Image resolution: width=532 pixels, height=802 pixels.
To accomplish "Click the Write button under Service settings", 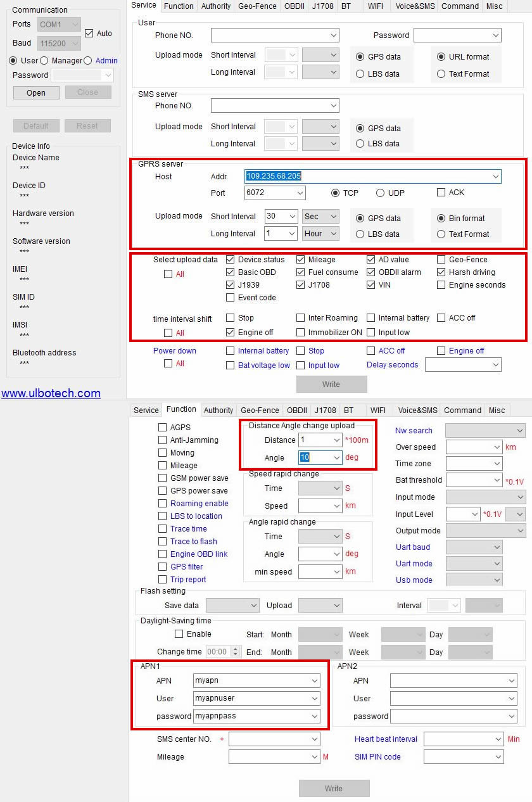I will click(x=331, y=385).
